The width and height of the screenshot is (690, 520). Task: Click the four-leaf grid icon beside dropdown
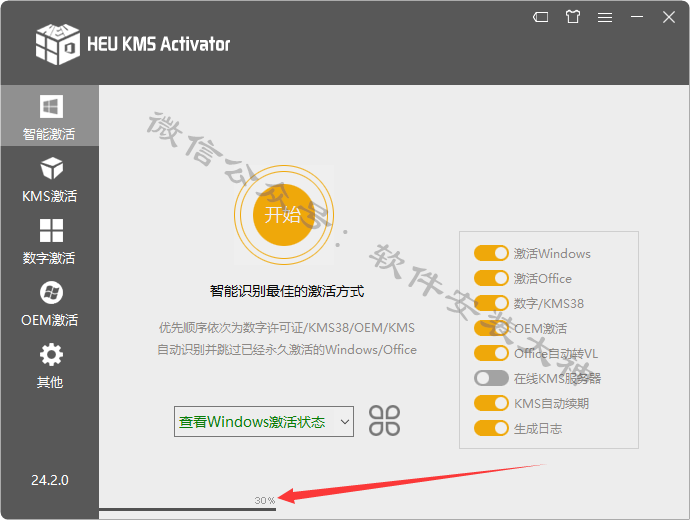point(384,421)
